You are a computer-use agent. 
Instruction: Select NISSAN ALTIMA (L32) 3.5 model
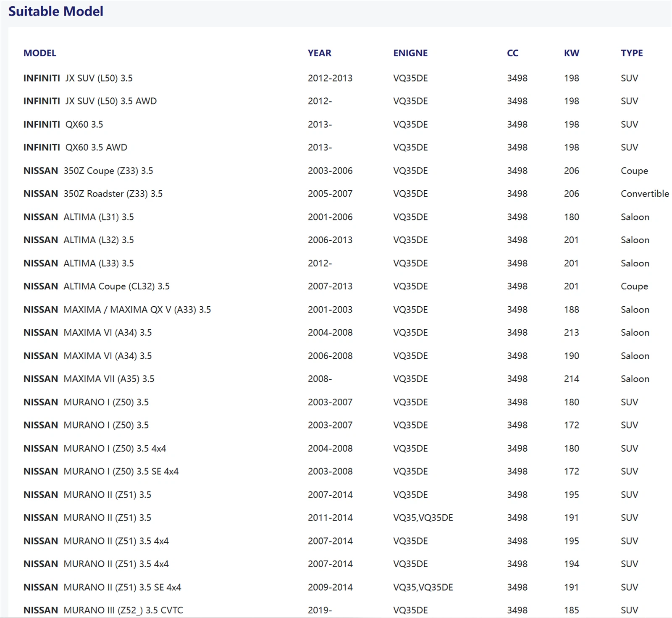click(79, 240)
